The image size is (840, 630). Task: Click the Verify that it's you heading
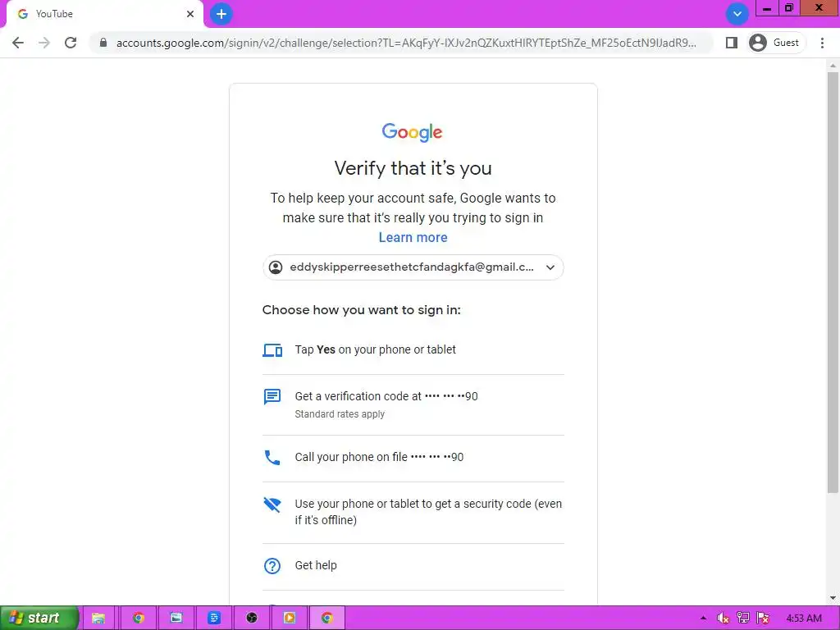click(413, 168)
